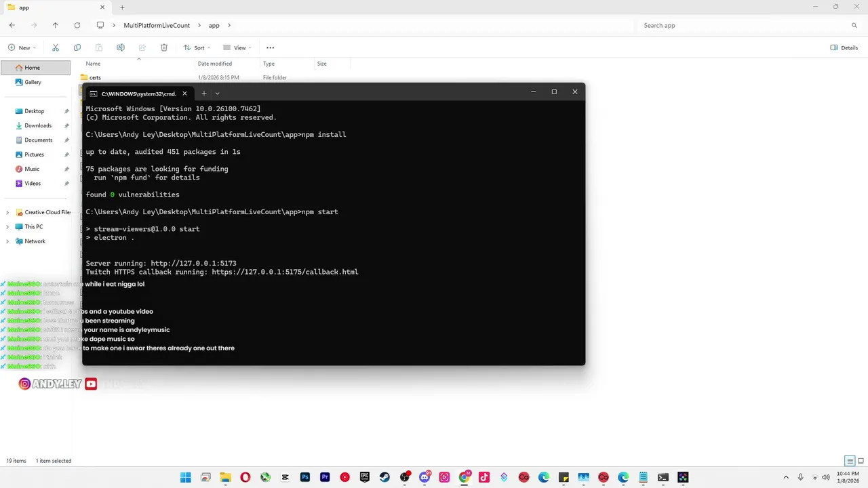This screenshot has height=488, width=868.
Task: Open Sticky Notes from the taskbar
Action: (564, 477)
